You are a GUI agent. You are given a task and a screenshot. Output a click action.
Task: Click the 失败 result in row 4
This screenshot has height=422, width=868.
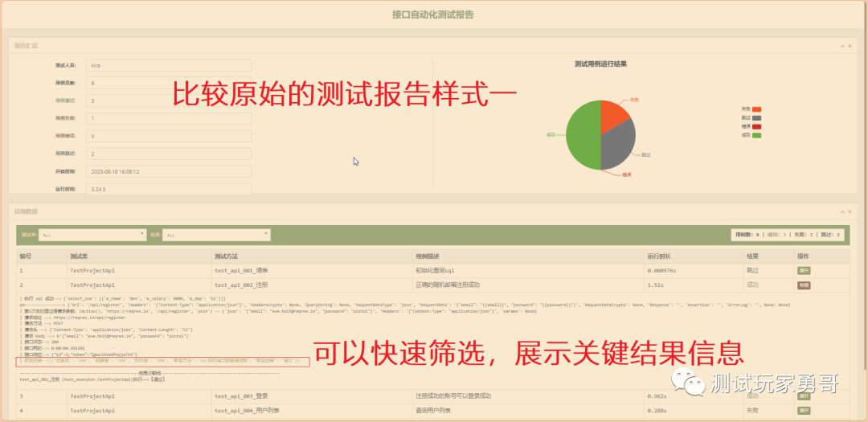tap(752, 411)
